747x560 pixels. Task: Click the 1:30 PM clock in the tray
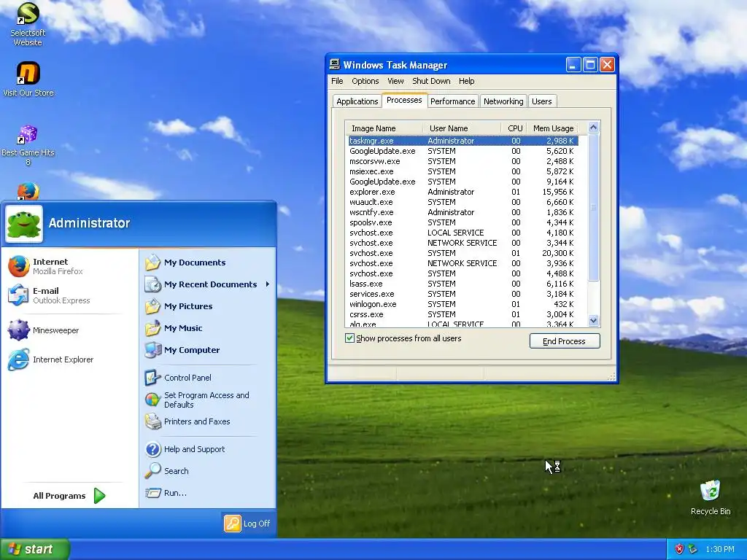[720, 549]
